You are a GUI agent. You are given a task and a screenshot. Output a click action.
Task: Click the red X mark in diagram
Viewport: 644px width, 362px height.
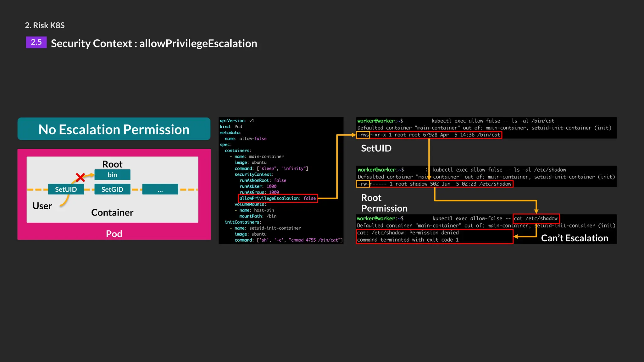[80, 177]
